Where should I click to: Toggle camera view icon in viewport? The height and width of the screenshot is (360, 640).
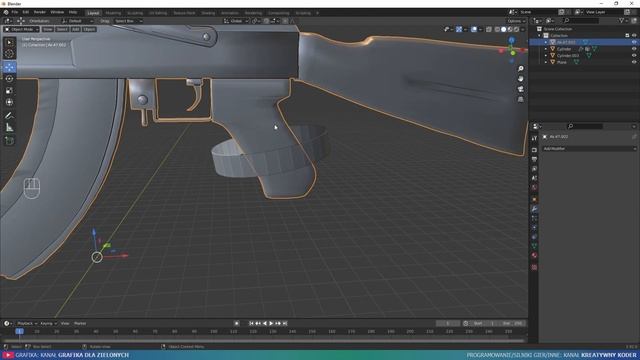click(x=520, y=89)
